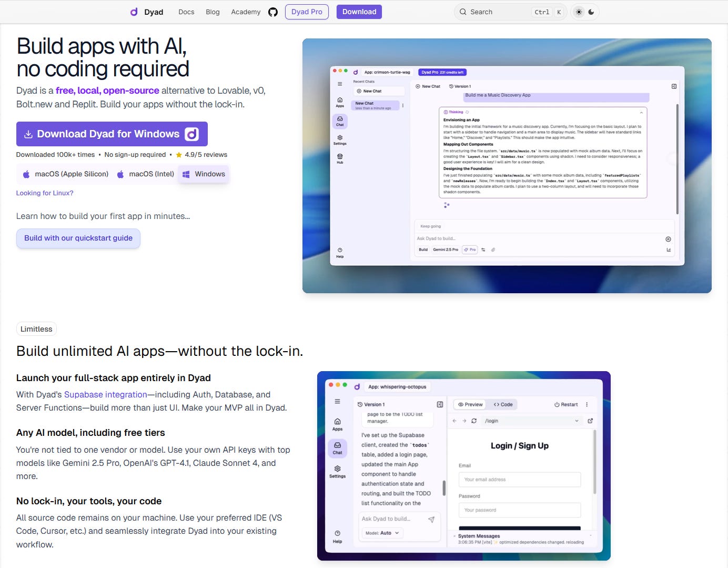Screen dimensions: 728x568
Task: Click the Restart button
Action: pos(566,404)
